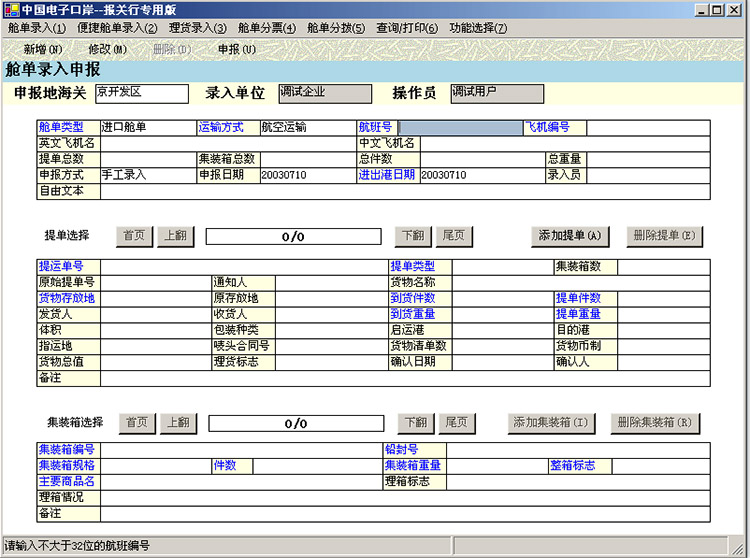Focus the 航班号 input field
Viewport: 750px width, 558px height.
pyautogui.click(x=460, y=128)
